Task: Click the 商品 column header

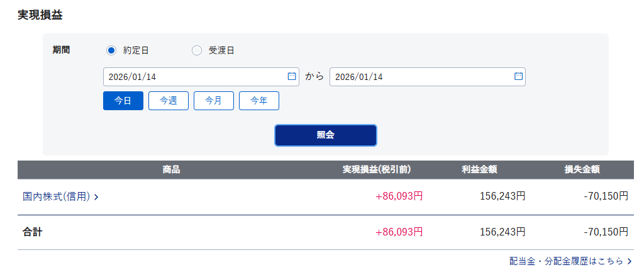Action: (171, 169)
